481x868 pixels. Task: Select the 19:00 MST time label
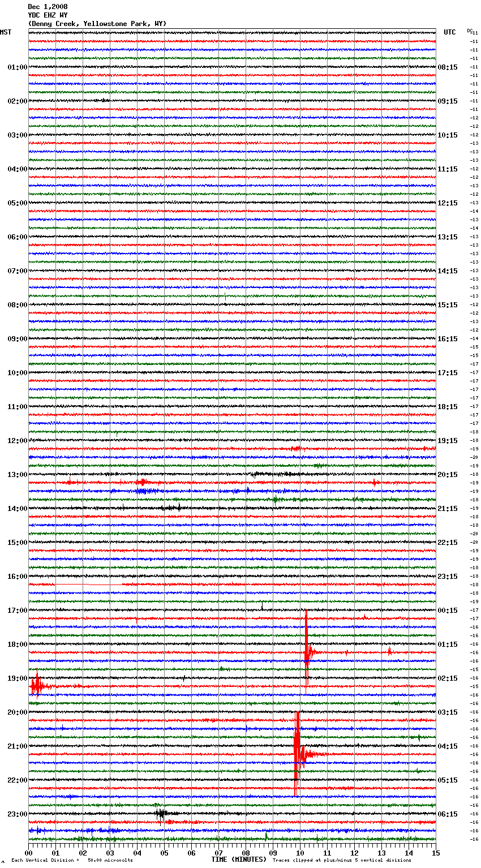(x=18, y=678)
